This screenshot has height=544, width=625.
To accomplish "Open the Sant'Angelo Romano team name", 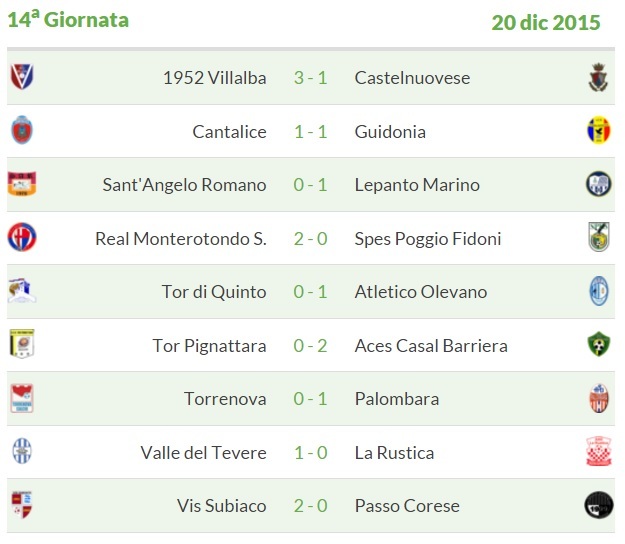I will pos(184,185).
